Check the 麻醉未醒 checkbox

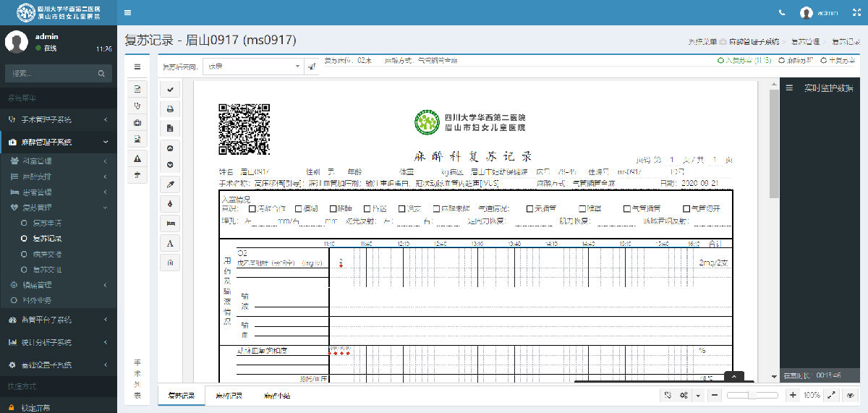pos(435,209)
